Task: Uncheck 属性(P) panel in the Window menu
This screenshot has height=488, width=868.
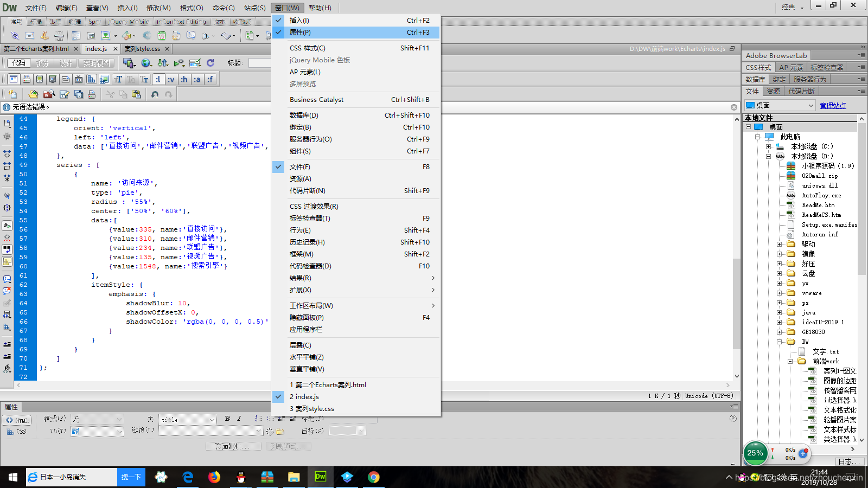Action: (x=355, y=33)
